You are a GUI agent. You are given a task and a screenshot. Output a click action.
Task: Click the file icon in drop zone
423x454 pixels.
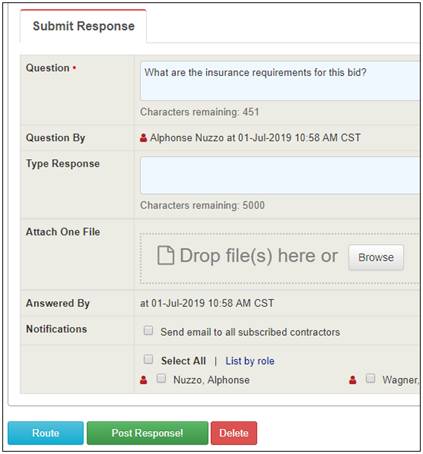pyautogui.click(x=166, y=255)
